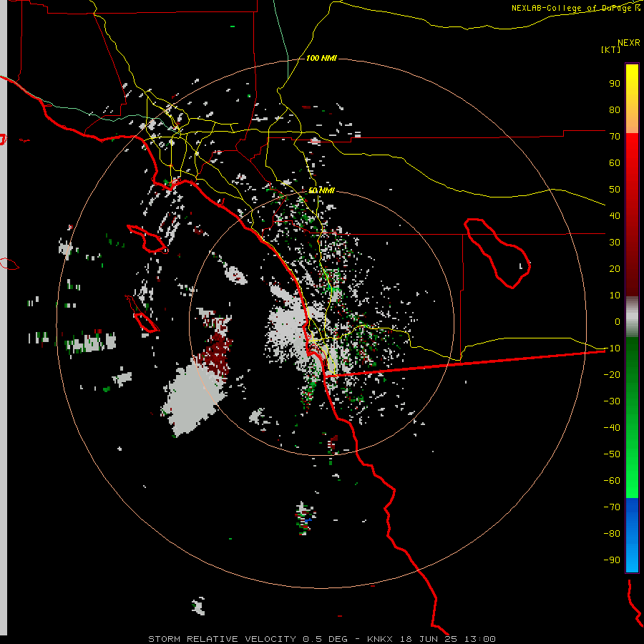Pick the gray zero-velocity band of the color bar

click(632, 317)
